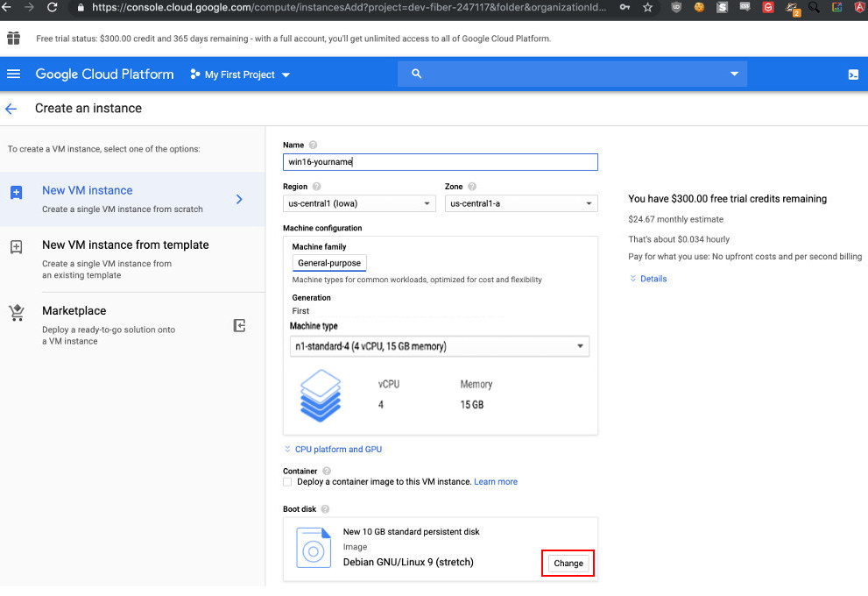Activate the Cloud Shell icon

[853, 74]
